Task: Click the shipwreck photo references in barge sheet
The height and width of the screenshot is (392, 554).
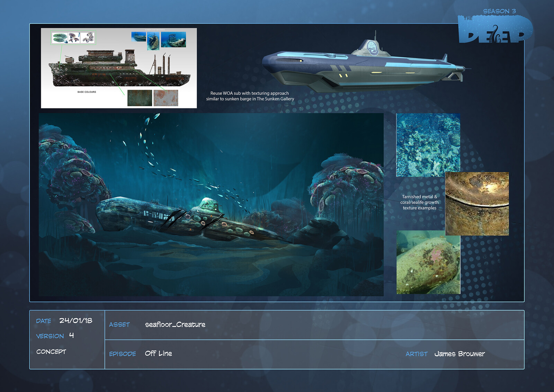Action: pyautogui.click(x=159, y=41)
